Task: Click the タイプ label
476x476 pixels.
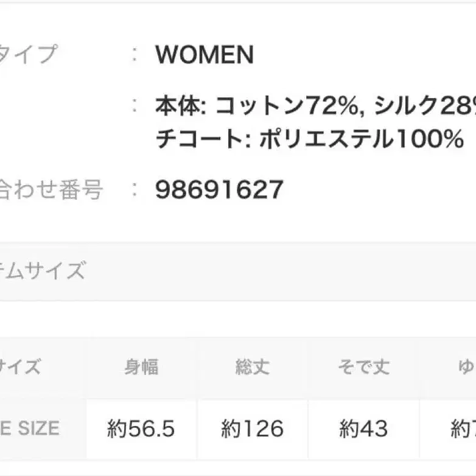Action: point(27,55)
